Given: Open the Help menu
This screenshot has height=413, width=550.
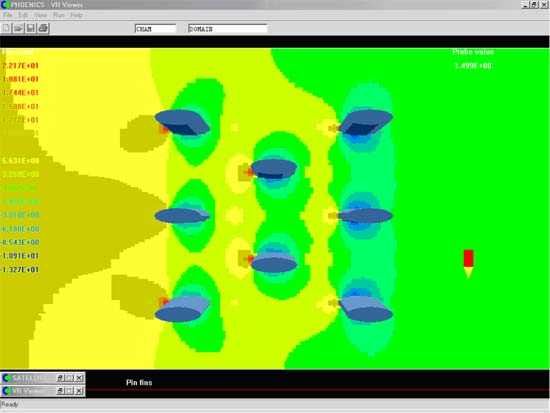Looking at the screenshot, I should (76, 15).
